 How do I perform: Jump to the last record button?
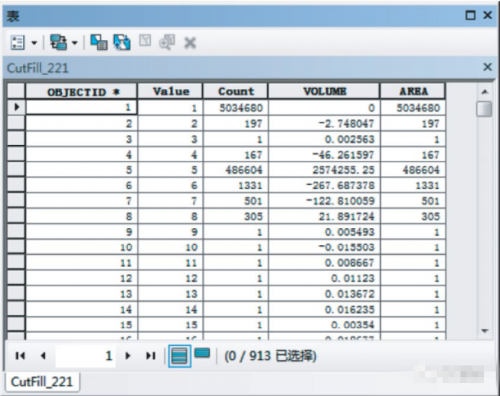151,356
